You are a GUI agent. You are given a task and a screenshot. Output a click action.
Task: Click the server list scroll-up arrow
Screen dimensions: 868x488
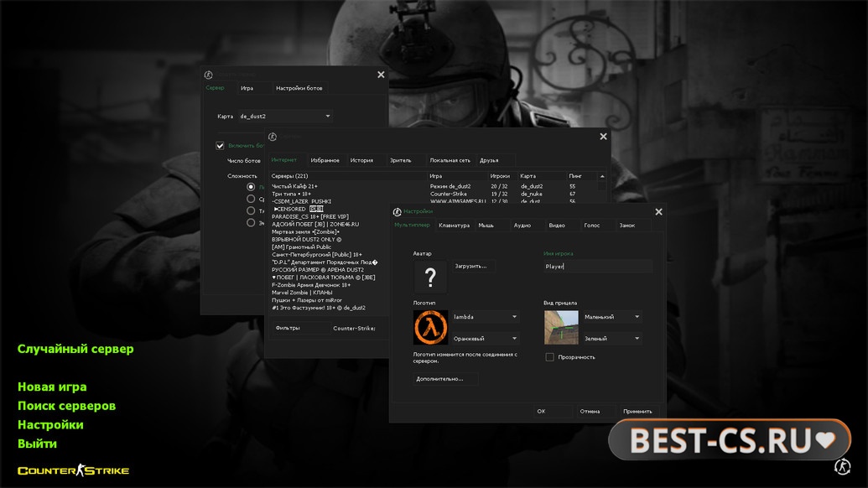[602, 176]
